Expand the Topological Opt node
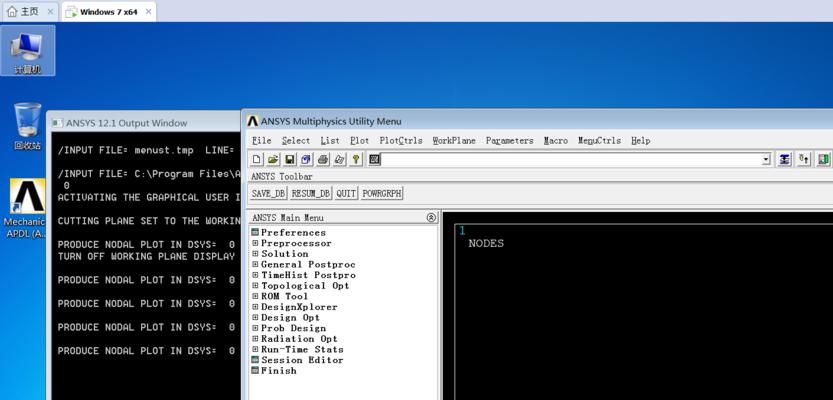 pos(255,286)
